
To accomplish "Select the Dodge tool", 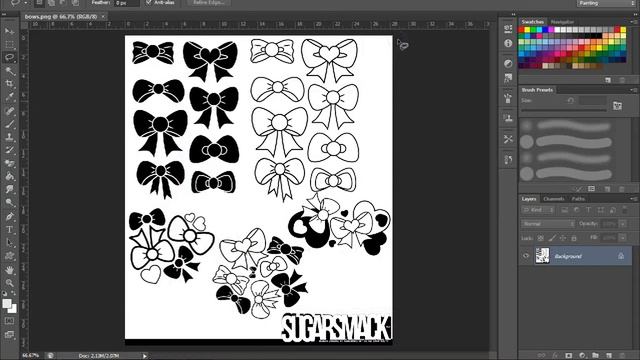I will point(9,203).
